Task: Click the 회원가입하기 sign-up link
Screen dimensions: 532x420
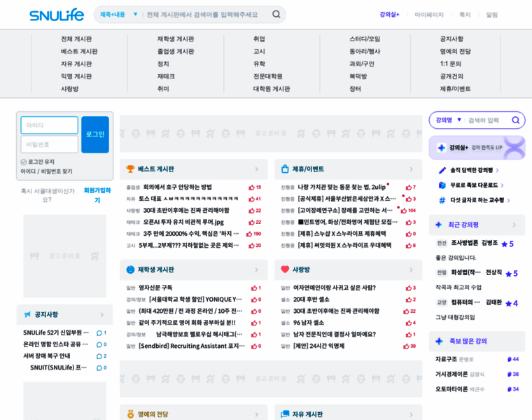Action: click(97, 195)
